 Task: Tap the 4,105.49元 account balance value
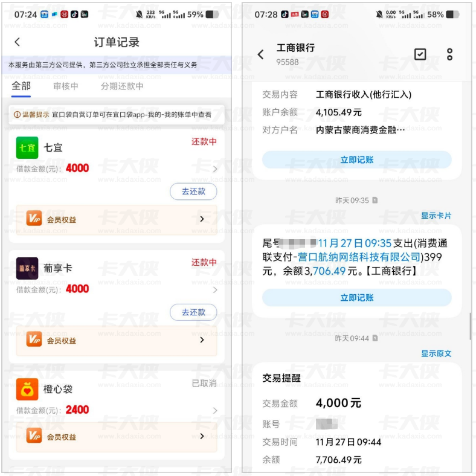(x=338, y=112)
